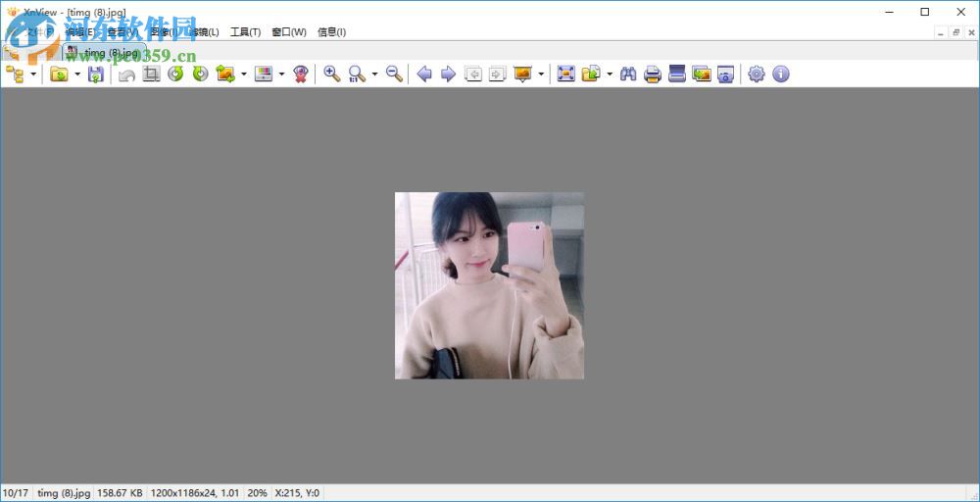
Task: Click the screen capture camera icon
Action: click(725, 75)
